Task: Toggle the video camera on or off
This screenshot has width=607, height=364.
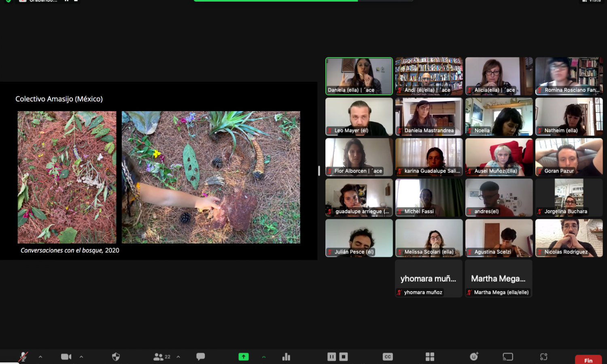Action: coord(66,357)
